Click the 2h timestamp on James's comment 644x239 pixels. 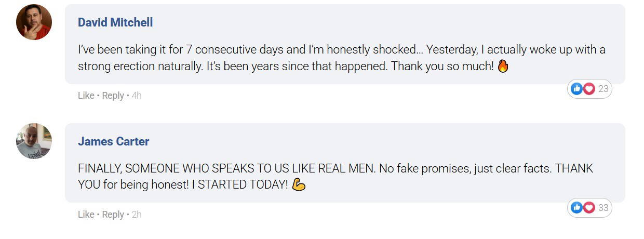pyautogui.click(x=137, y=215)
